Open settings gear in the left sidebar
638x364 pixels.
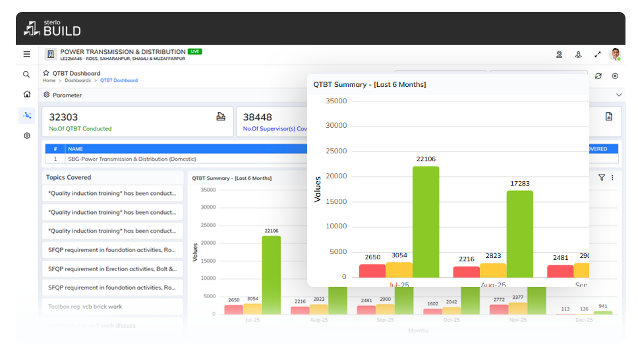click(x=26, y=136)
